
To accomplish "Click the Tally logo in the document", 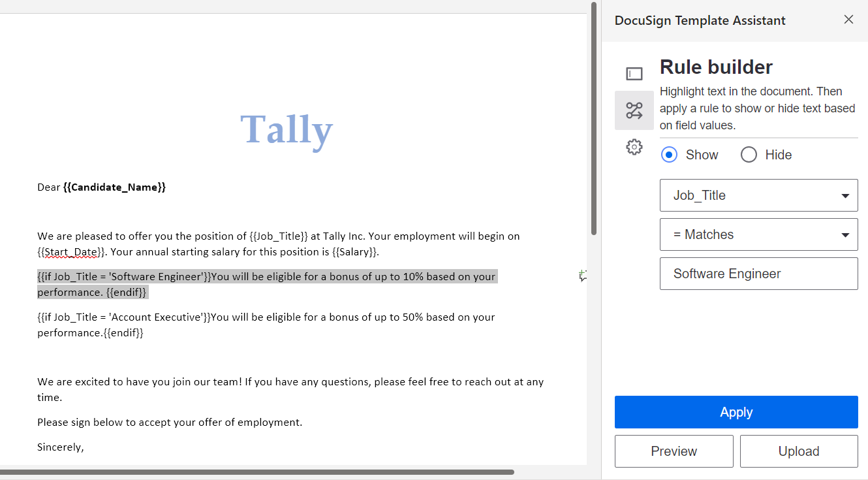I will point(287,130).
